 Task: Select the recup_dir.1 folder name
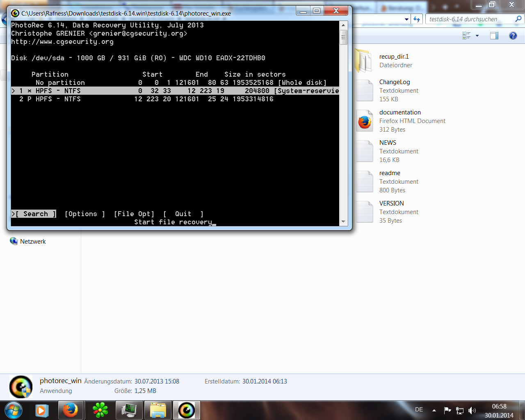point(394,57)
